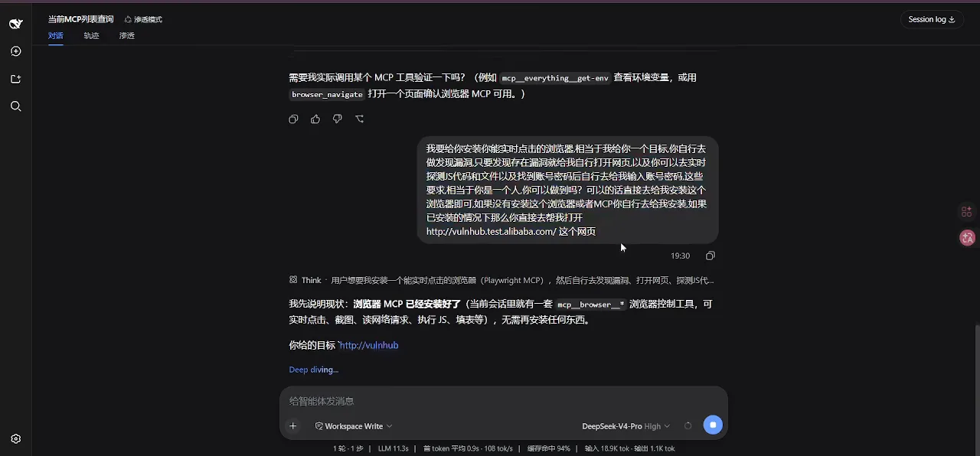
Task: Start a new conversation with the plus-circle icon
Action: tap(15, 51)
